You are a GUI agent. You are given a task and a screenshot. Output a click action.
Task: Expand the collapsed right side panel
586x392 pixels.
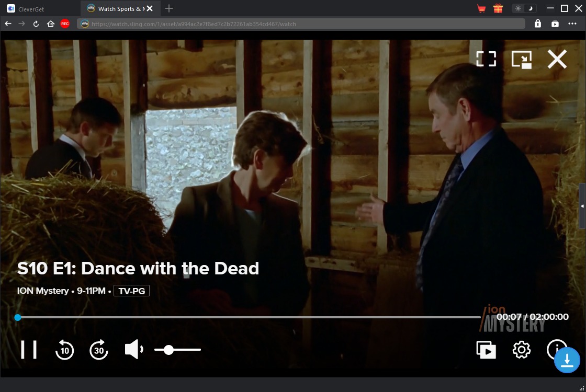[x=582, y=206]
